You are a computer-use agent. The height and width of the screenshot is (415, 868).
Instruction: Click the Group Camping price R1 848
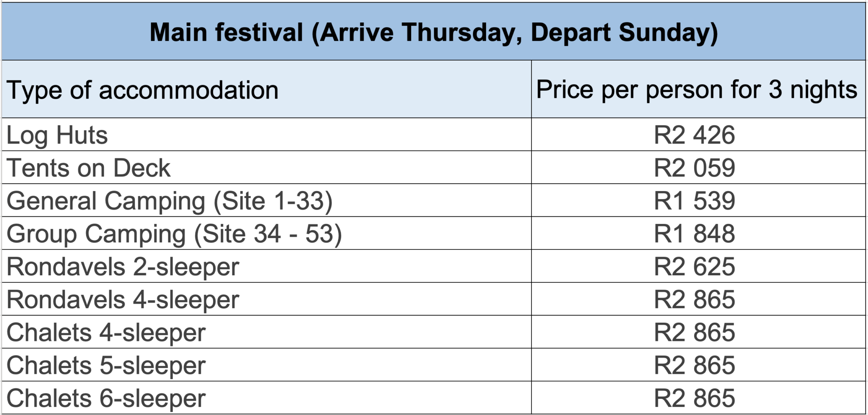pos(694,234)
